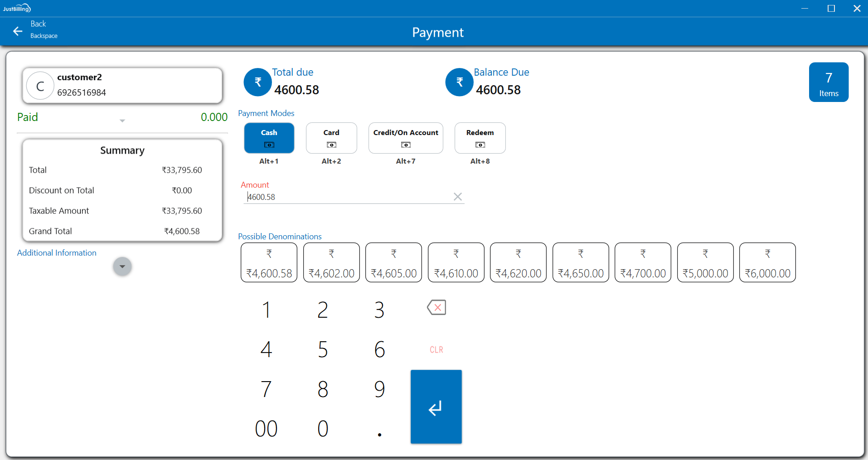This screenshot has width=868, height=460.
Task: Choose Credit/On Account payment mode
Action: point(405,138)
